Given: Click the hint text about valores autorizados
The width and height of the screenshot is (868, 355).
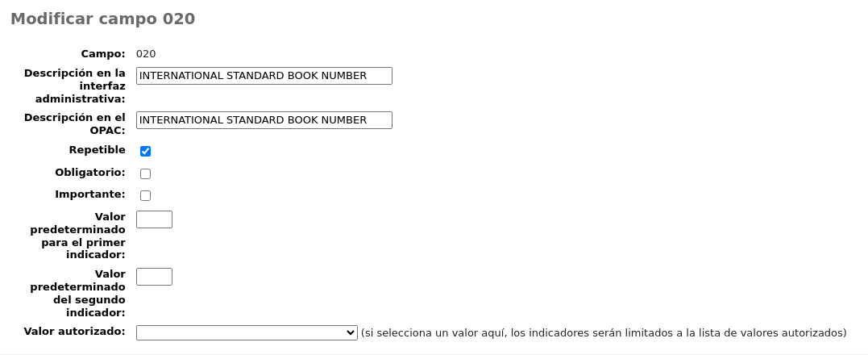Looking at the screenshot, I should pos(604,332).
